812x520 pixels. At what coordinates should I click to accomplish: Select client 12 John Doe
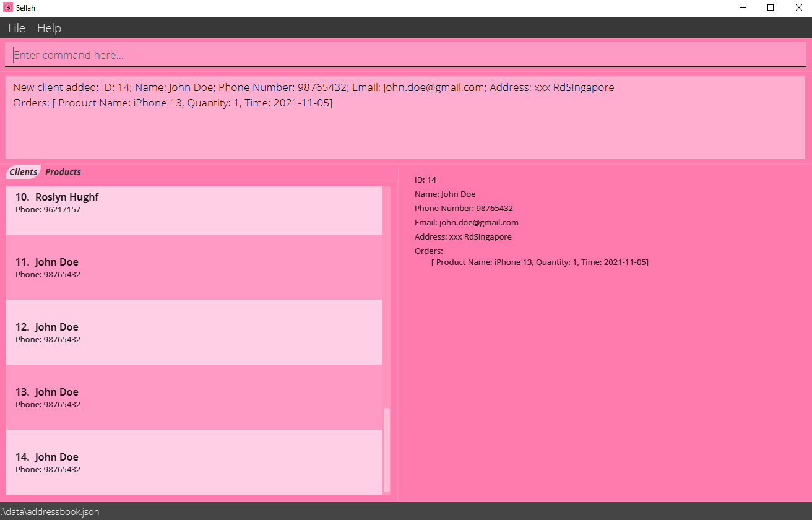click(x=194, y=332)
